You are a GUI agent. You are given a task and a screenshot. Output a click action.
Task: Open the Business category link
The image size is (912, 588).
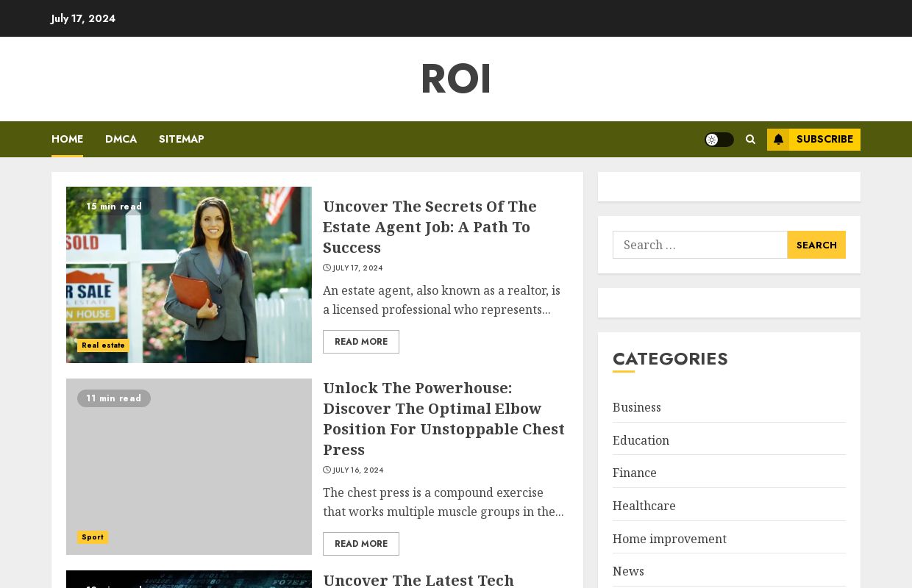tap(636, 407)
